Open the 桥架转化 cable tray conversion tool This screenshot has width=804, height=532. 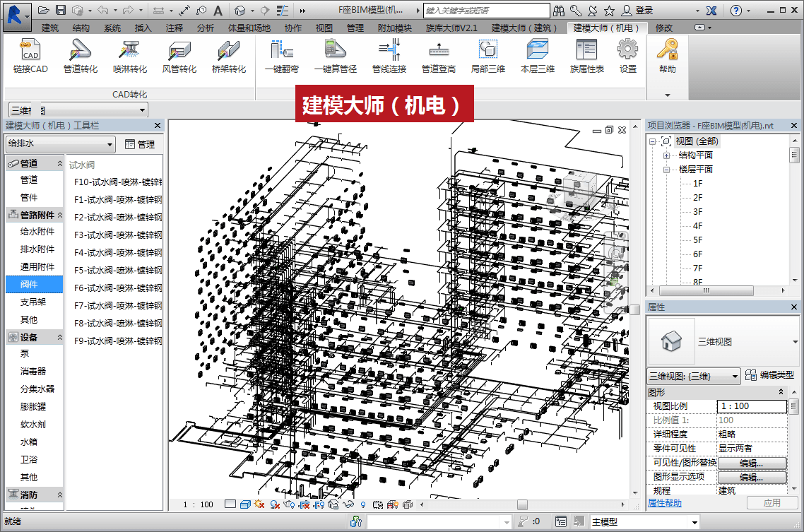pyautogui.click(x=229, y=57)
